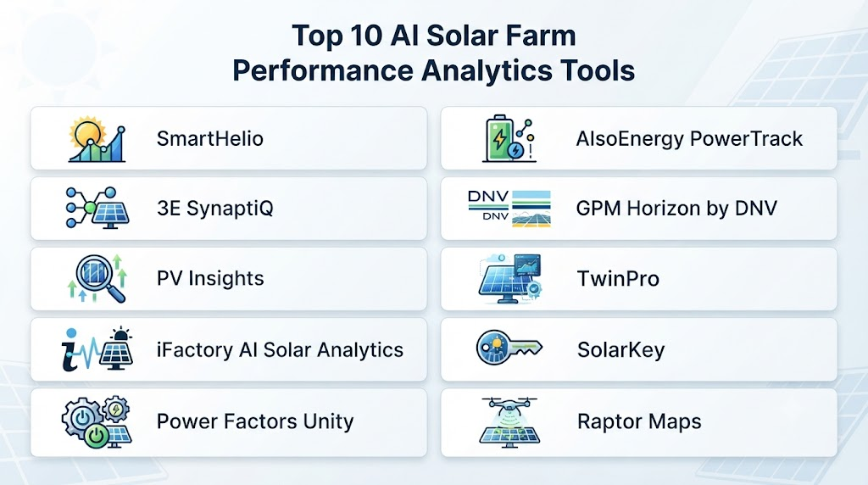The height and width of the screenshot is (485, 868).
Task: Click the page title heading
Action: [433, 53]
